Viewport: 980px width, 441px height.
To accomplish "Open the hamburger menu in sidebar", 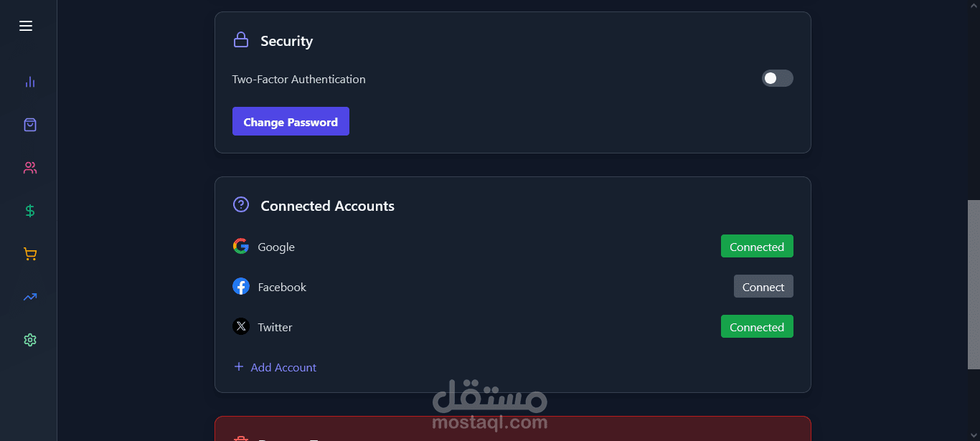I will [26, 27].
